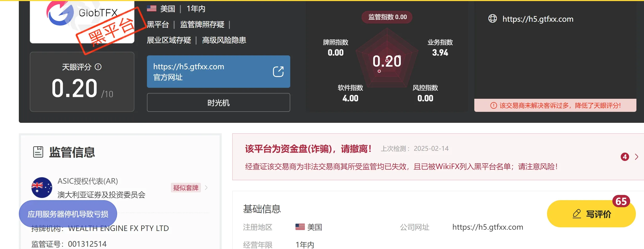The image size is (644, 249).
Task: Click the 业务指数 value 3.94
Action: click(x=440, y=53)
